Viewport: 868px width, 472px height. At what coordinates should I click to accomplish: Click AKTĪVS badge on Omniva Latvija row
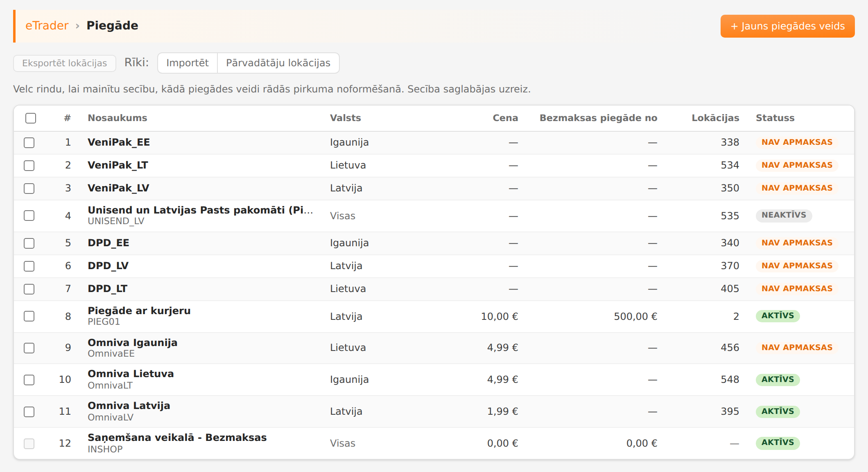(x=778, y=411)
